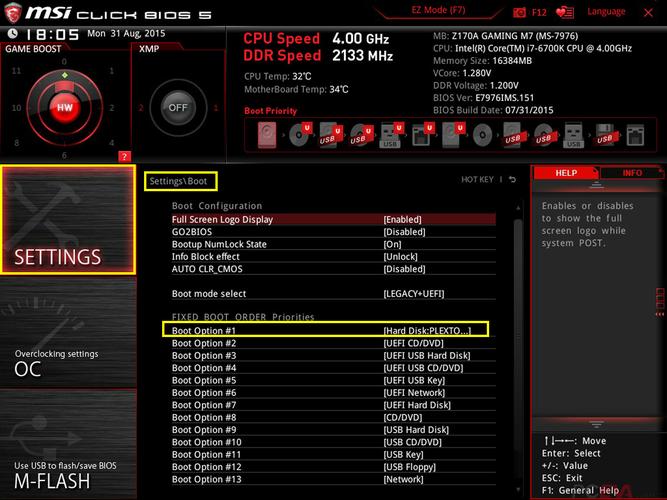
Task: Open Game Boost help question mark
Action: (124, 157)
